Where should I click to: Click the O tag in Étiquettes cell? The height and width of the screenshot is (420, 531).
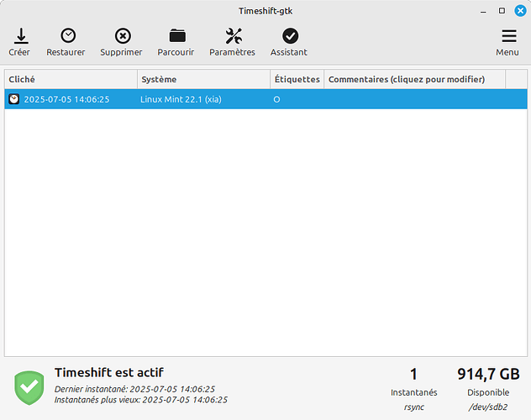(276, 99)
